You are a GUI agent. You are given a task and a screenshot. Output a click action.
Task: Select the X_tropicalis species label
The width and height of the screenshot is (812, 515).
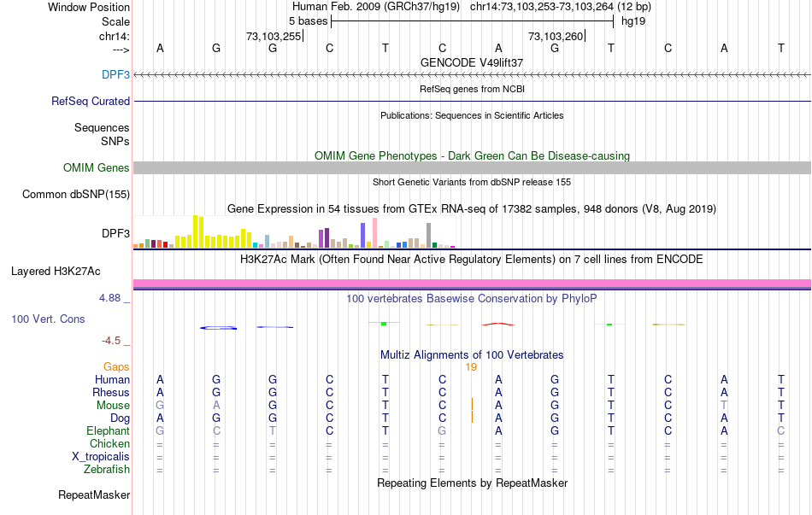pyautogui.click(x=101, y=457)
